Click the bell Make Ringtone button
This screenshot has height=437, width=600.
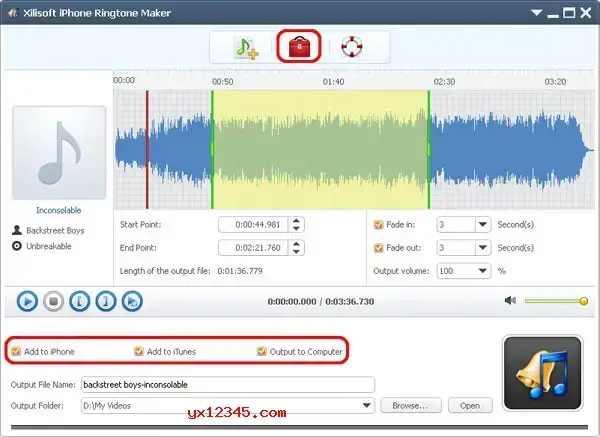543,373
